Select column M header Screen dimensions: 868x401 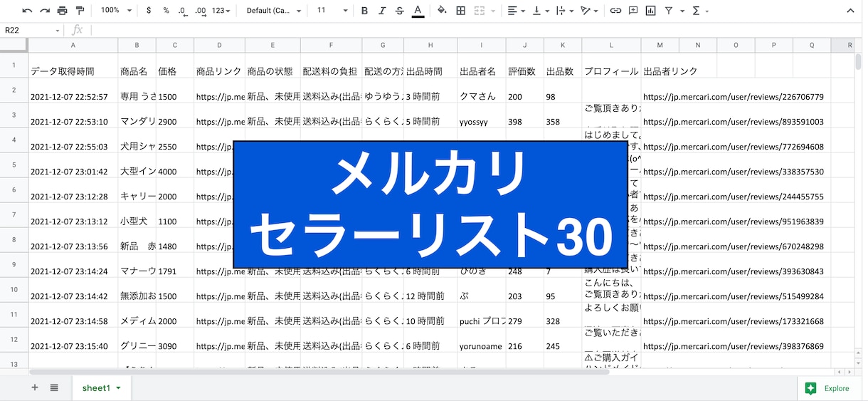(x=660, y=45)
